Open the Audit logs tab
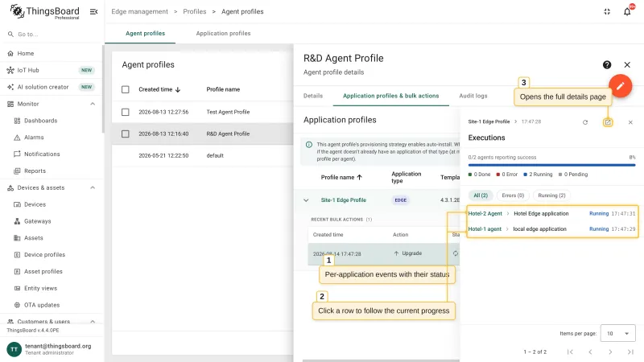The width and height of the screenshot is (644, 362). pyautogui.click(x=473, y=96)
